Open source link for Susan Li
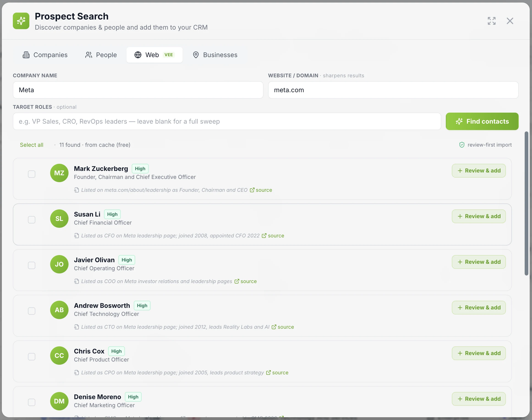Screen dimensions: 532x420 click(x=273, y=236)
